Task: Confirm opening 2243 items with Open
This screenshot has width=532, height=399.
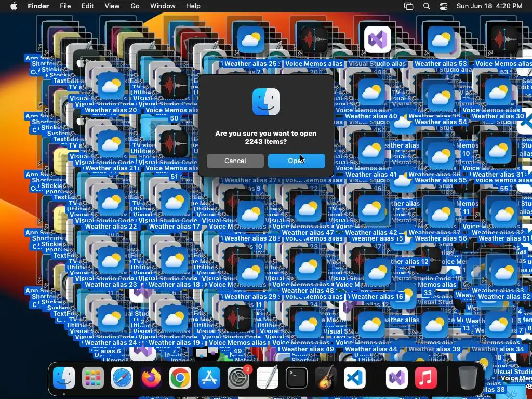Action: point(297,161)
